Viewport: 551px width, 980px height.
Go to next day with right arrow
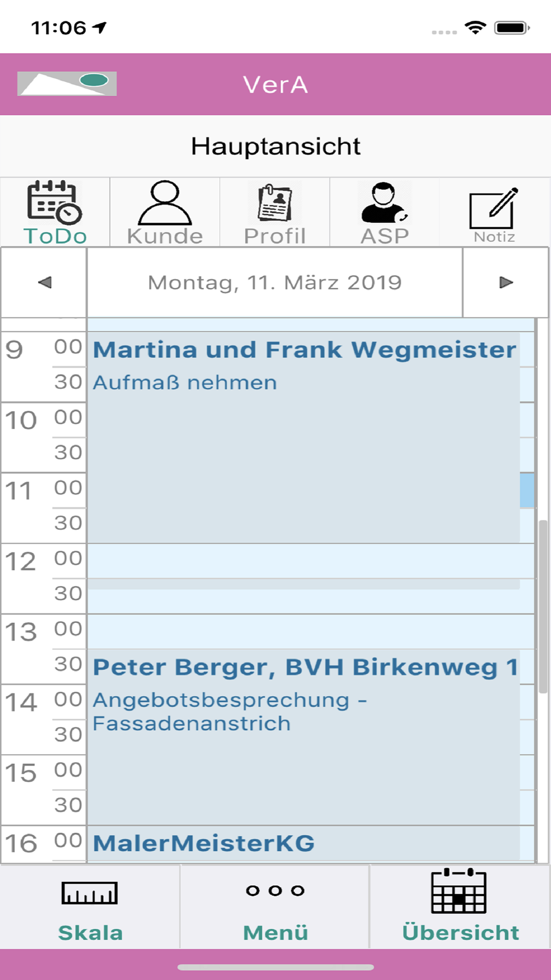click(x=506, y=282)
